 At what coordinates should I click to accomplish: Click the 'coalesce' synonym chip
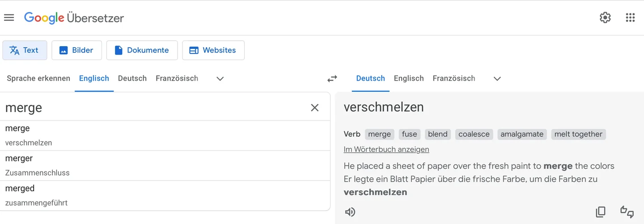474,134
